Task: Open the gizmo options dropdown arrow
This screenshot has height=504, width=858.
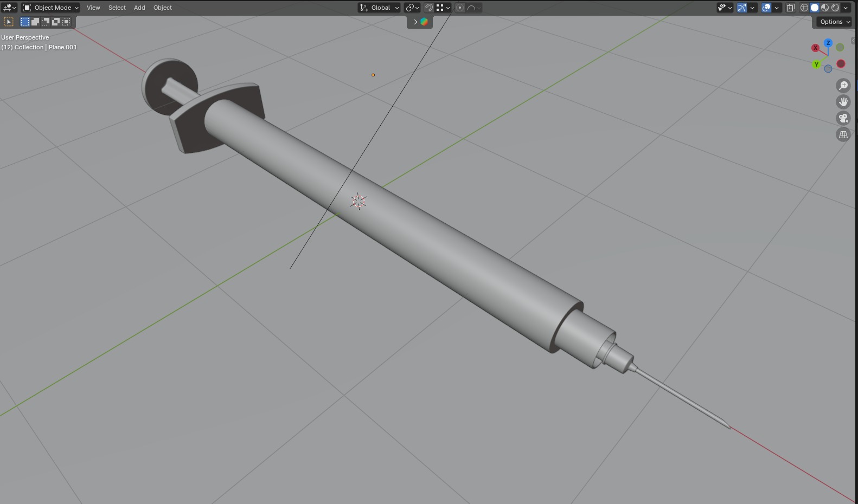Action: point(752,8)
